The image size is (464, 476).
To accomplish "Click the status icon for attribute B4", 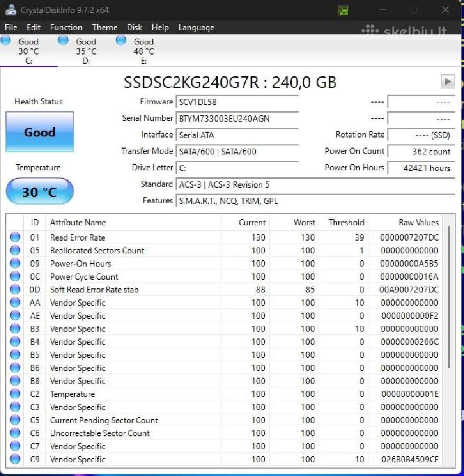I will tap(15, 342).
